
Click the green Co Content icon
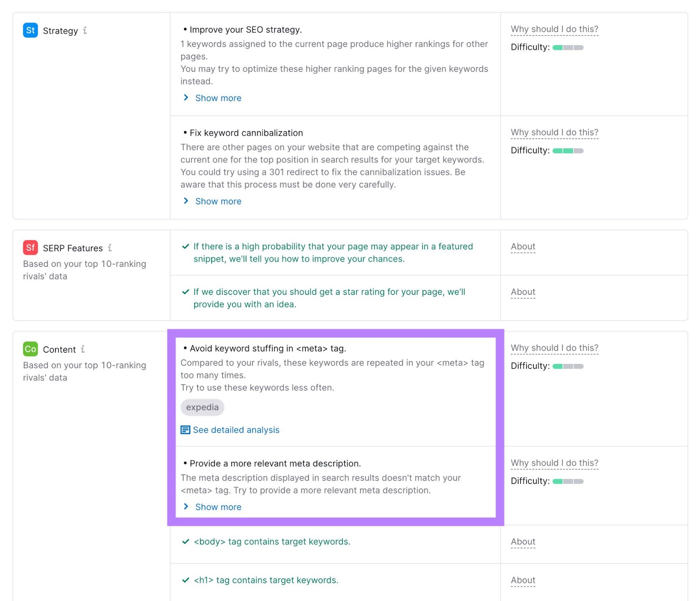pyautogui.click(x=30, y=349)
